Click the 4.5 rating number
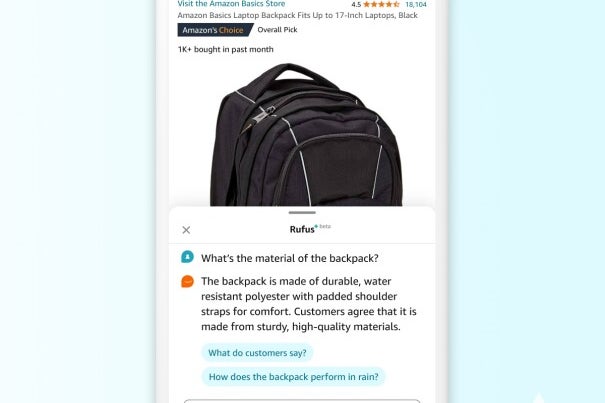 pos(356,5)
